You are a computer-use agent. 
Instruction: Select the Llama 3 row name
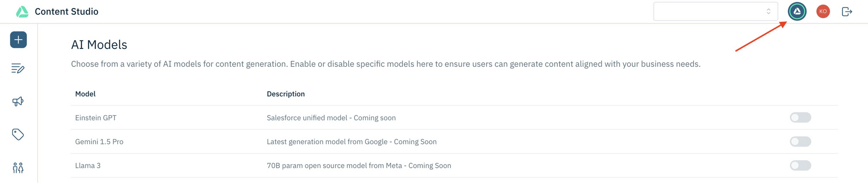click(88, 166)
